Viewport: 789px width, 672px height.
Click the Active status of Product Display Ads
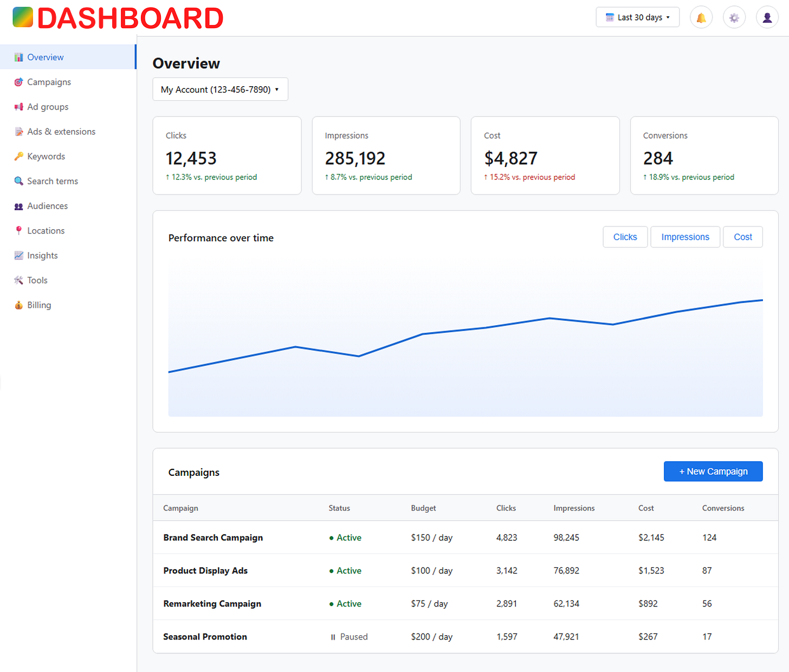pos(345,571)
